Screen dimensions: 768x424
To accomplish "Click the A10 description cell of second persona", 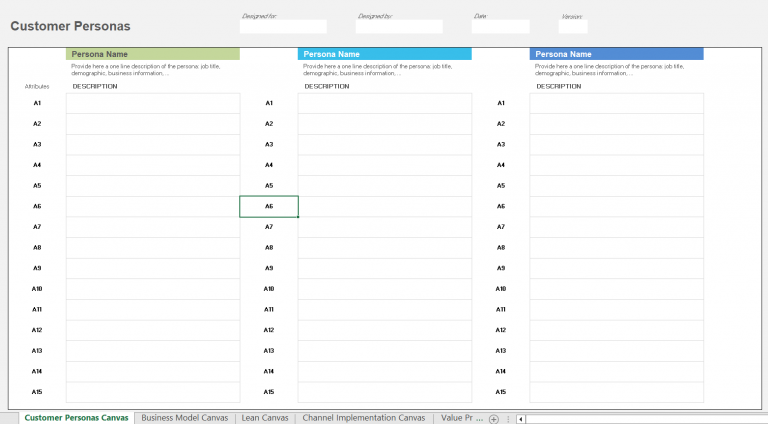I will coord(385,289).
